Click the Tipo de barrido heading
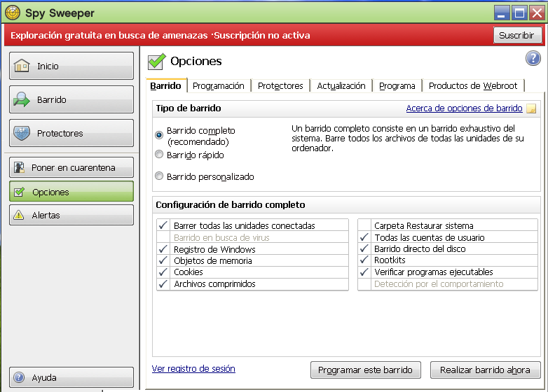The height and width of the screenshot is (392, 548). pyautogui.click(x=189, y=108)
